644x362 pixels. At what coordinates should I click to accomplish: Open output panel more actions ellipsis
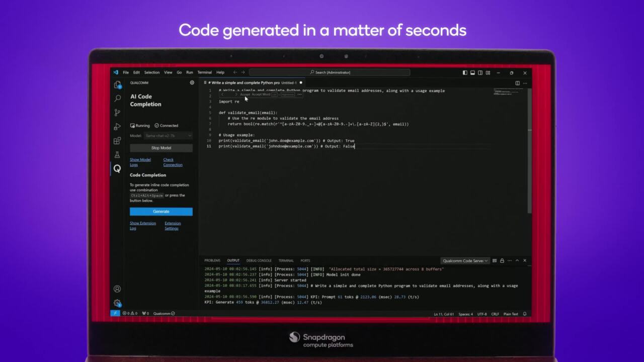[x=510, y=260]
